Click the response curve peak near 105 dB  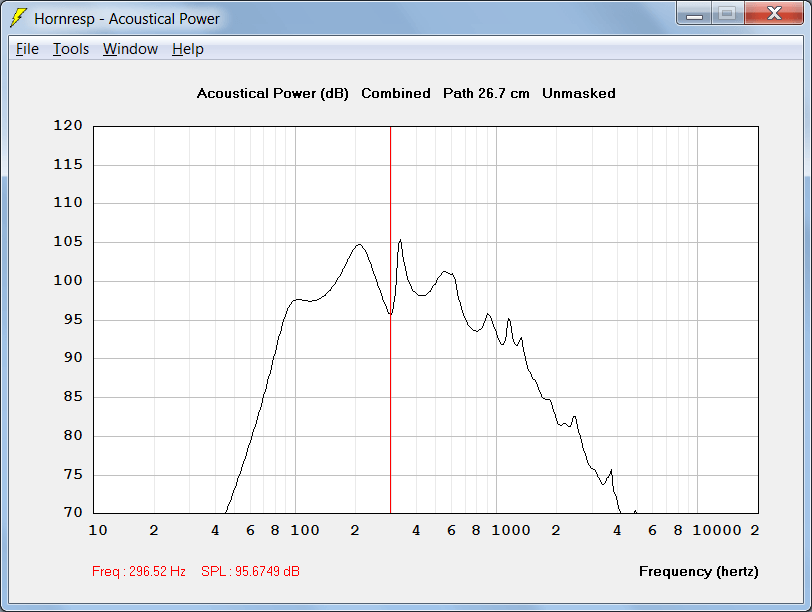pyautogui.click(x=400, y=241)
